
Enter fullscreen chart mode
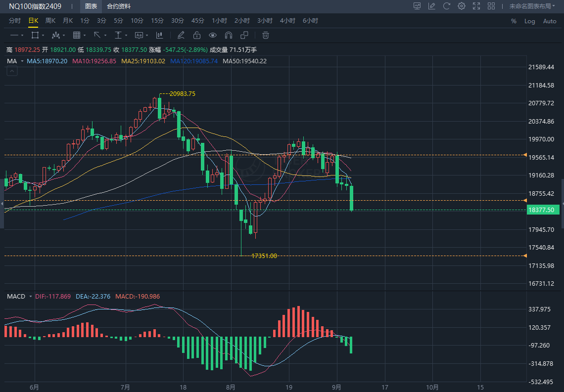click(476, 6)
